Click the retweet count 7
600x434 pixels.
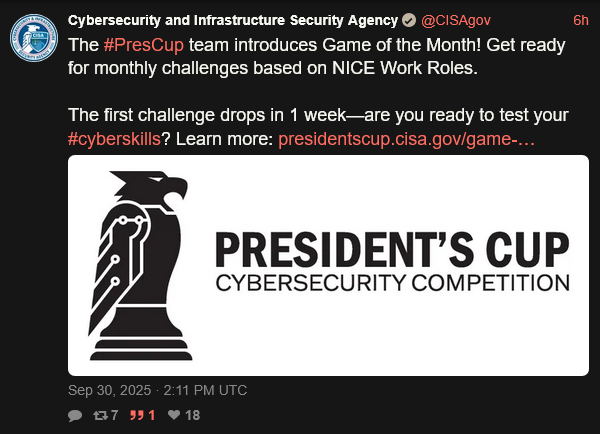(115, 415)
